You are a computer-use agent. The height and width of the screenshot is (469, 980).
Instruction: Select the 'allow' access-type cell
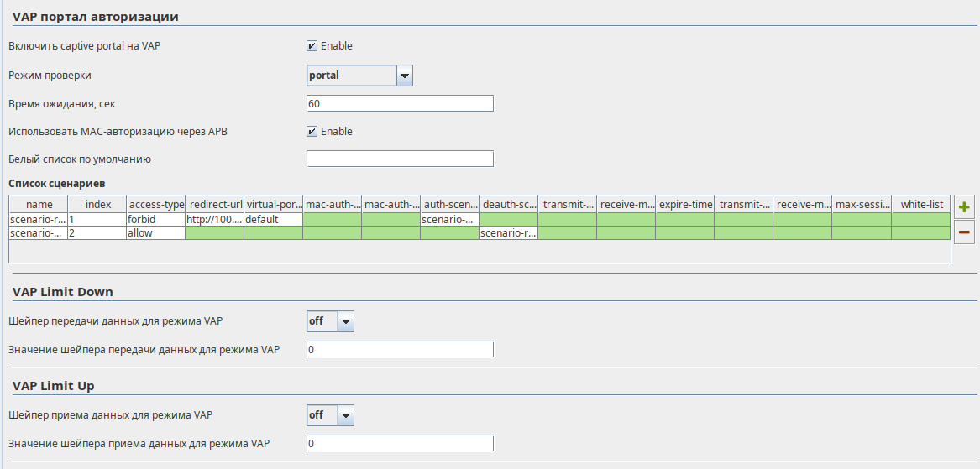[x=156, y=233]
